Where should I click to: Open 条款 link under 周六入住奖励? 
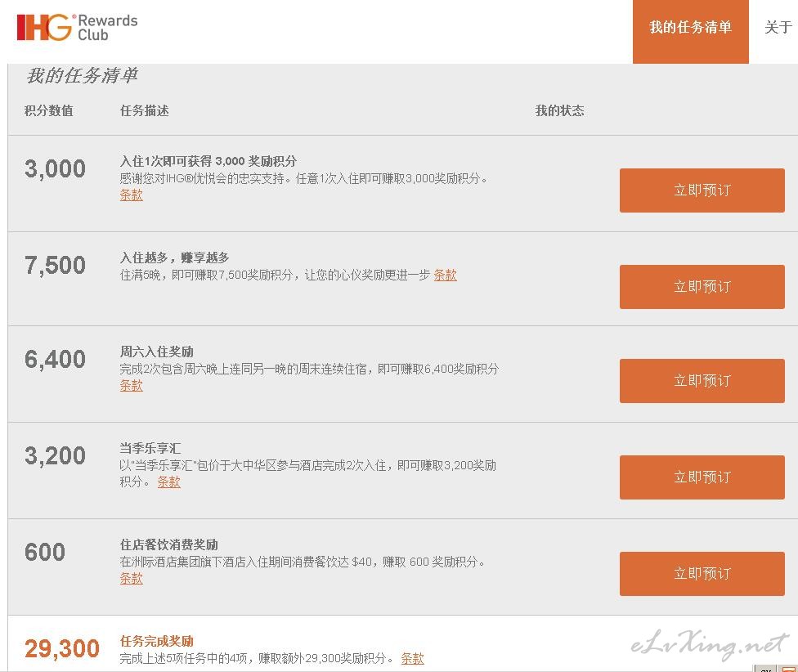coord(132,386)
